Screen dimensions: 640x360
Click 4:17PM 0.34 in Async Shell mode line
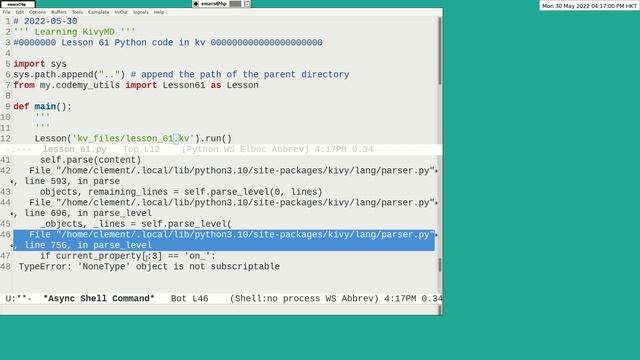pos(413,298)
